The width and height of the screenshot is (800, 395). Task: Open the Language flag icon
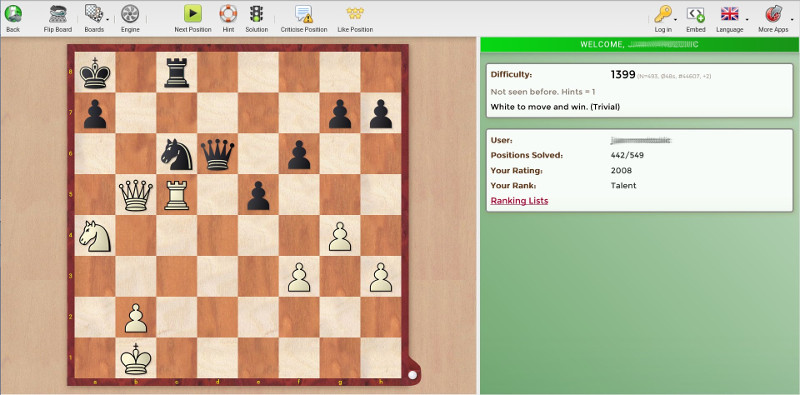pos(730,14)
